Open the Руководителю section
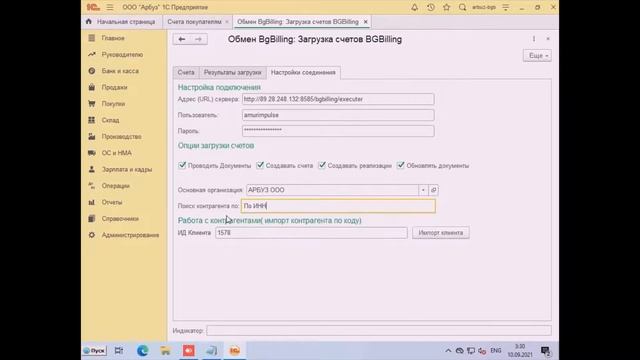 [x=122, y=54]
